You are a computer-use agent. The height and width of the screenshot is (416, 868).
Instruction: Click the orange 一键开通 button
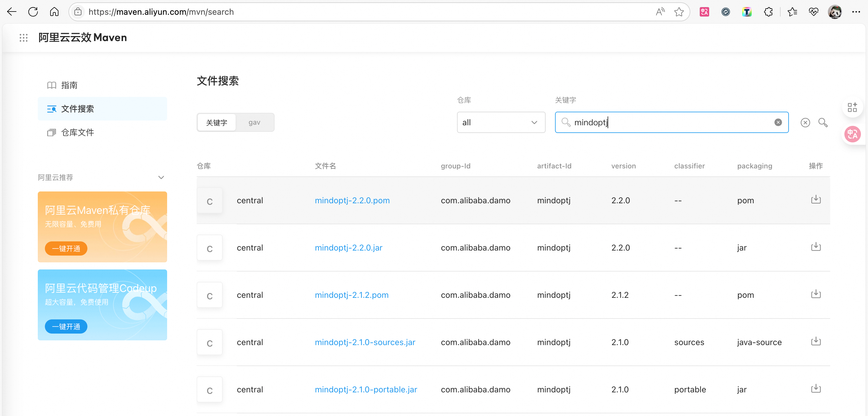click(x=66, y=248)
